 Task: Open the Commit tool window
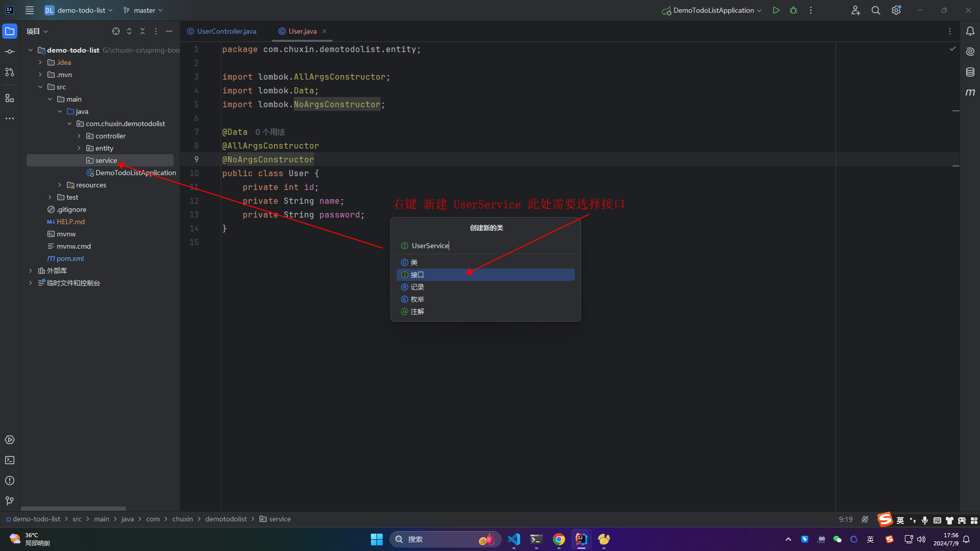point(10,52)
